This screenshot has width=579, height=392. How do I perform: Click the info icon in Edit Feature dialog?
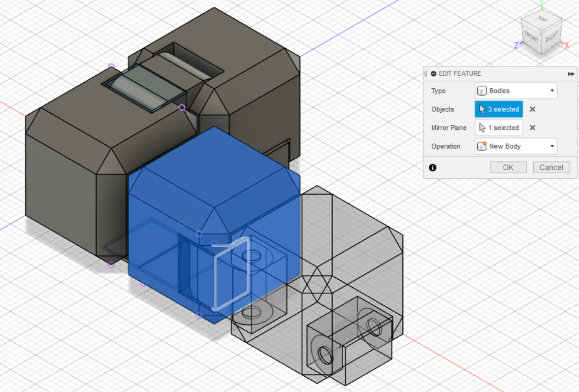(433, 168)
